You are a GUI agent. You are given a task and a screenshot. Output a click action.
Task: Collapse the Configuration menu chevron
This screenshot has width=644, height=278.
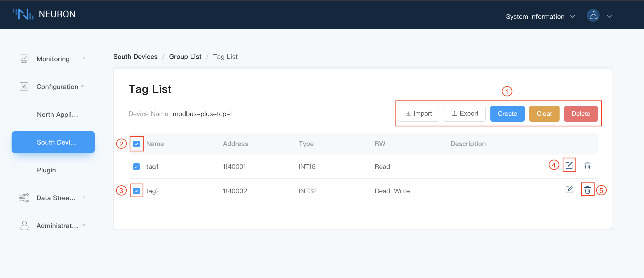pyautogui.click(x=83, y=86)
